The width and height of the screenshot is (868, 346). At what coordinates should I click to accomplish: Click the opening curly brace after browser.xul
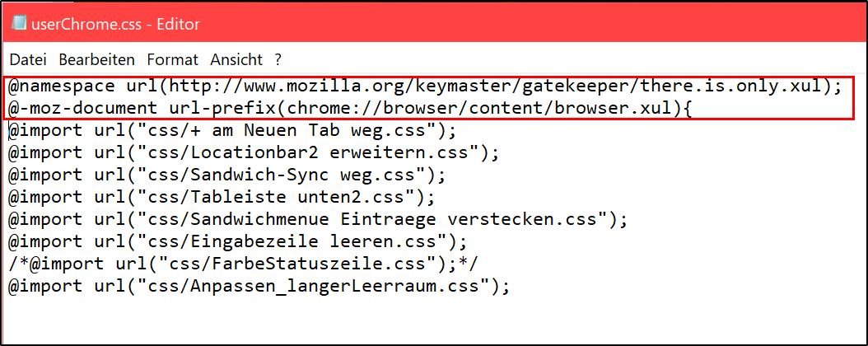[685, 109]
